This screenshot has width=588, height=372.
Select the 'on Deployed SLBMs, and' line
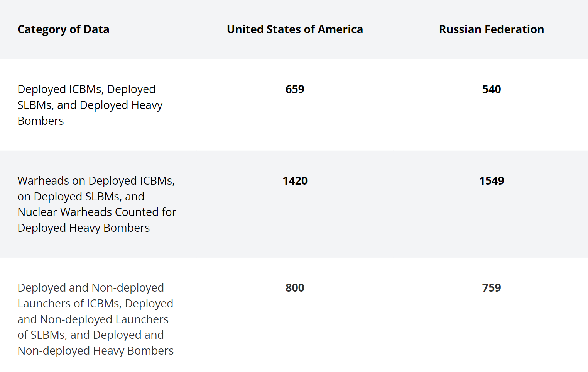point(81,197)
